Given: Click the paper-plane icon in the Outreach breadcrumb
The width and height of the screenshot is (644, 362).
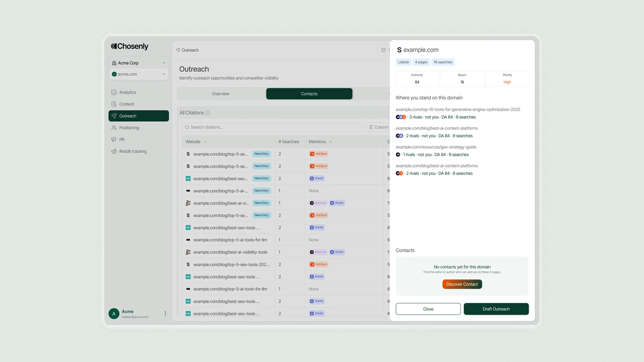Looking at the screenshot, I should pos(178,50).
